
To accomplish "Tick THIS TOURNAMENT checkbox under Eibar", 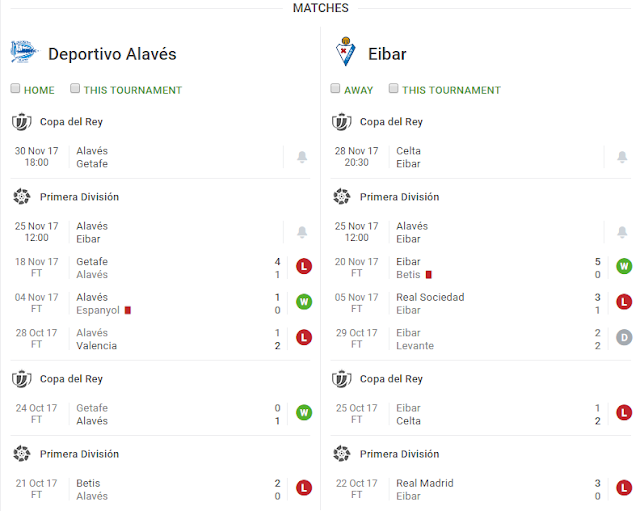I will (x=394, y=89).
